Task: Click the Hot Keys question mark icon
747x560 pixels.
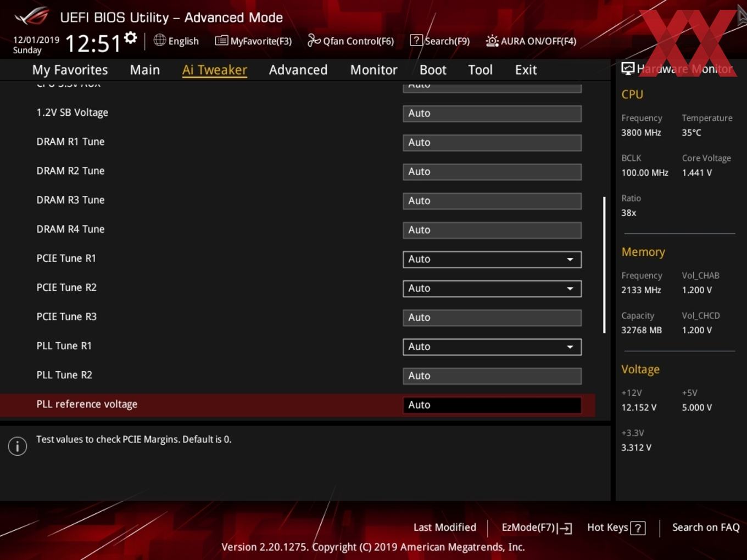Action: (638, 528)
